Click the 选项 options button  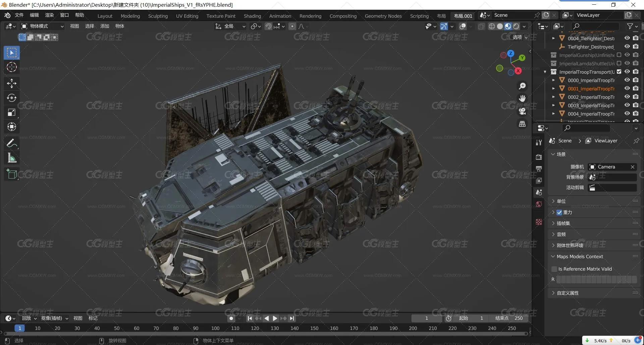click(x=520, y=37)
